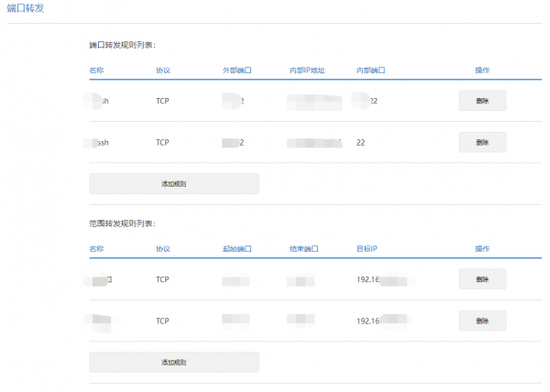Click 添加规则 under the port forwarding list
Image resolution: width=550 pixels, height=392 pixels.
tap(174, 183)
